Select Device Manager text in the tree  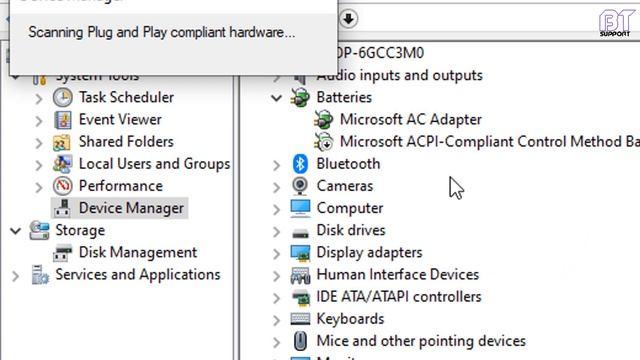(x=131, y=208)
